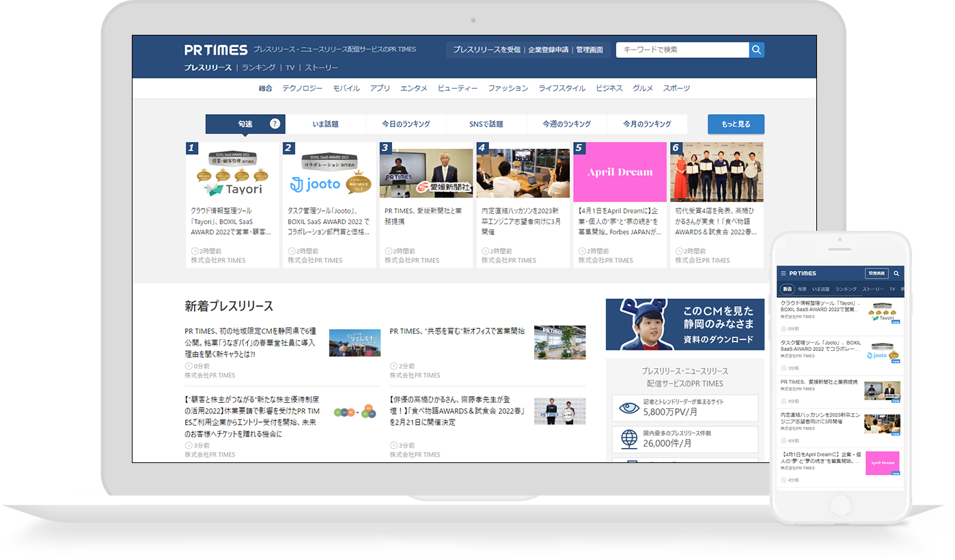
Task: Select the 旬速 tab on the phone
Action: (803, 289)
